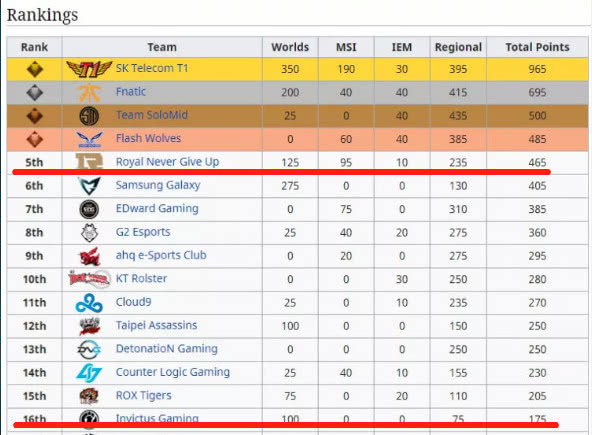Click the G2 Esports samurai logo
592x435 pixels.
click(x=89, y=233)
